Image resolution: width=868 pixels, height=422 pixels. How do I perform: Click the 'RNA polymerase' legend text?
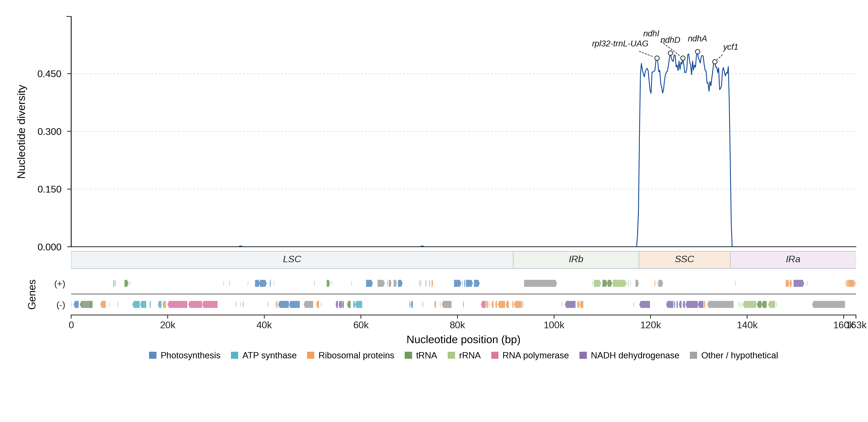(535, 355)
